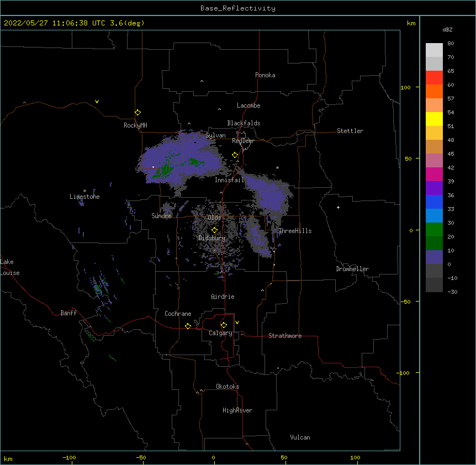Click the Ponoka city label

265,75
